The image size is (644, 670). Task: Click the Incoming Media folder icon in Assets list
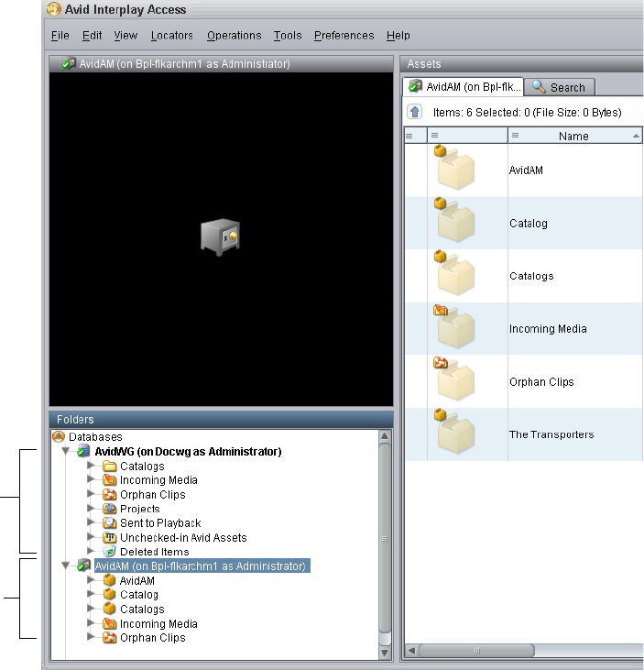pyautogui.click(x=454, y=326)
